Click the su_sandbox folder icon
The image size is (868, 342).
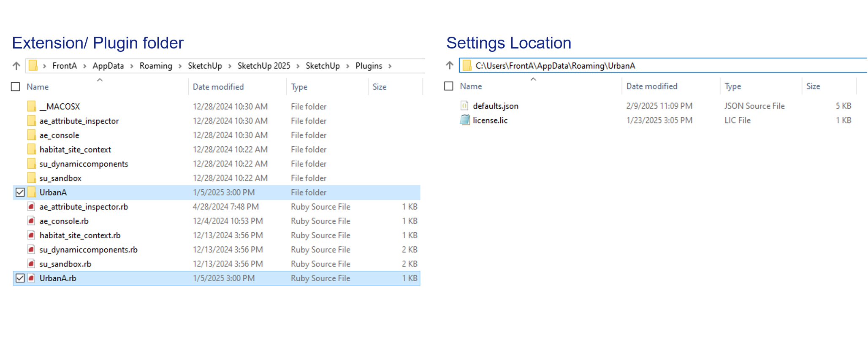tap(32, 178)
